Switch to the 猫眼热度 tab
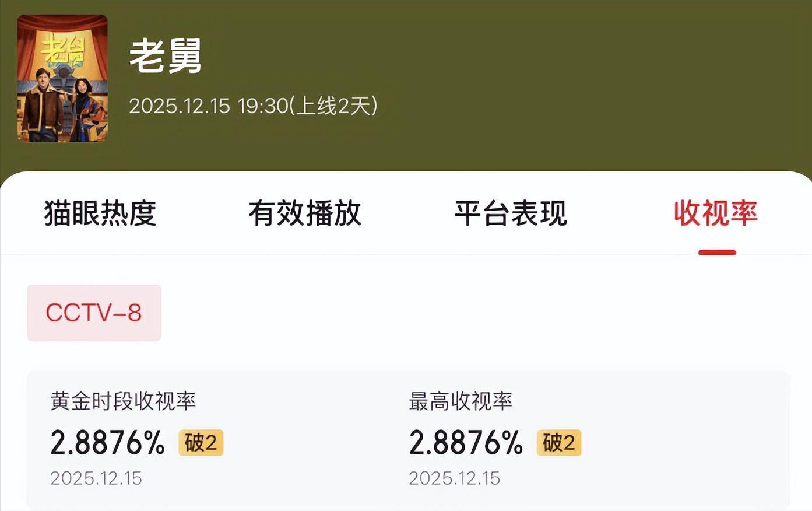This screenshot has width=812, height=511. pos(100,213)
